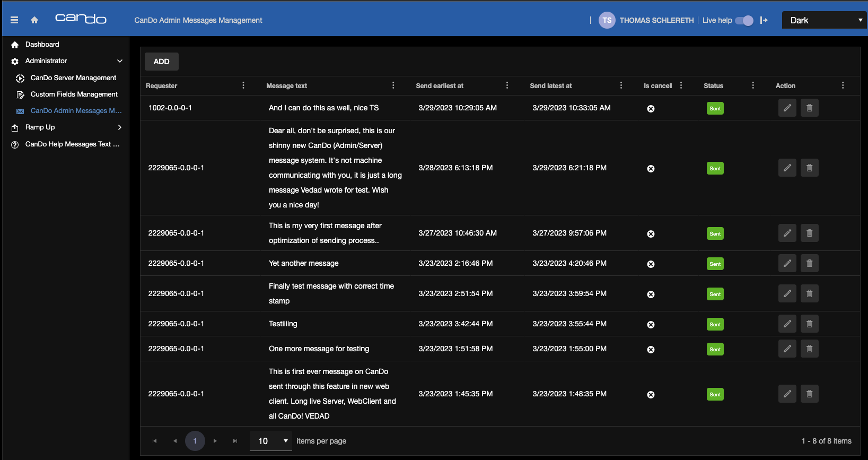
Task: Click cancelled icon for 'Yet another message'
Action: tap(651, 264)
